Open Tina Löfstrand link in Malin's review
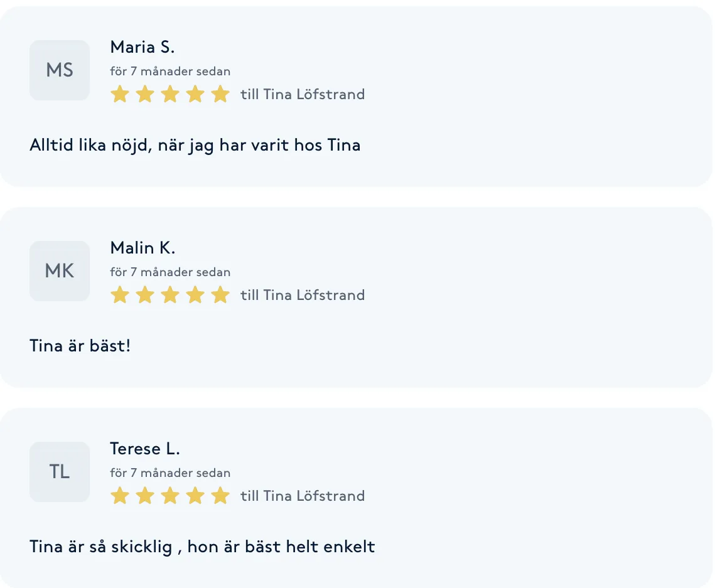The image size is (715, 588). pyautogui.click(x=313, y=296)
